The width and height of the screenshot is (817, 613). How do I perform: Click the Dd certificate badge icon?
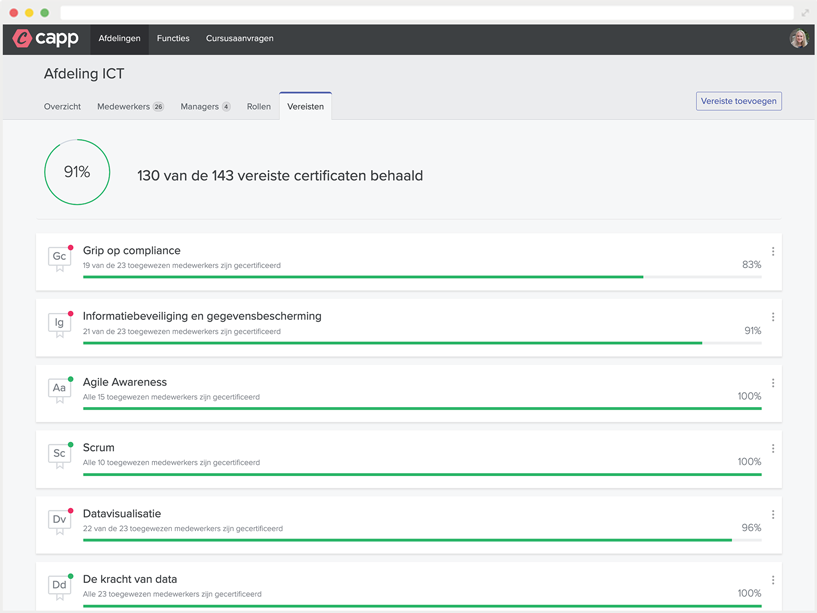pyautogui.click(x=59, y=585)
